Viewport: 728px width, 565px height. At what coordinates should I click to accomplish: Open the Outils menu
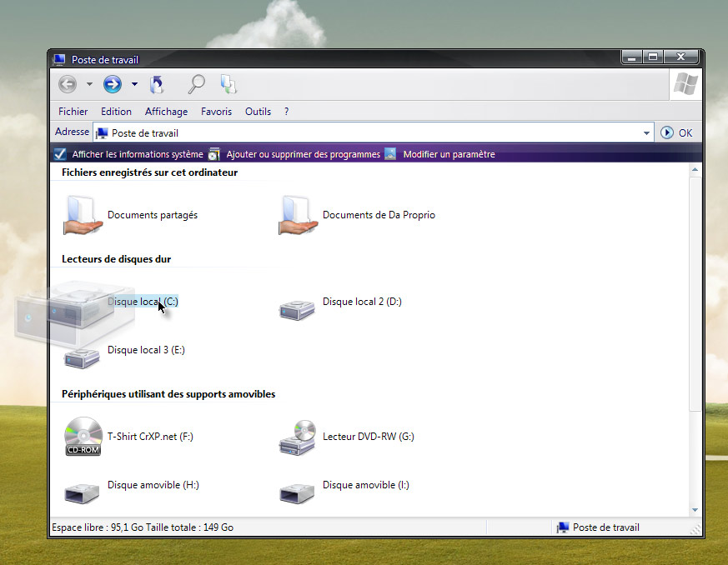coord(259,112)
